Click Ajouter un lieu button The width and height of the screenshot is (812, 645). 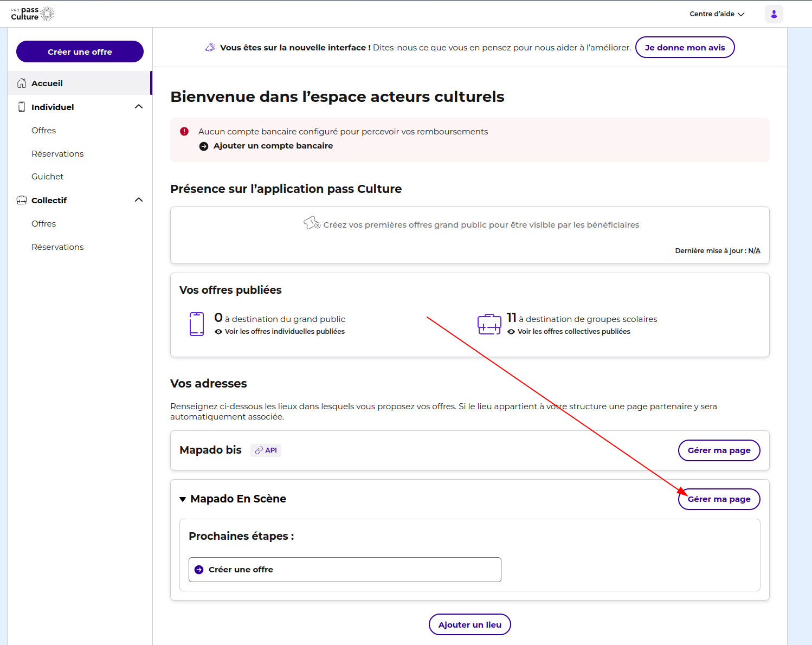tap(469, 624)
